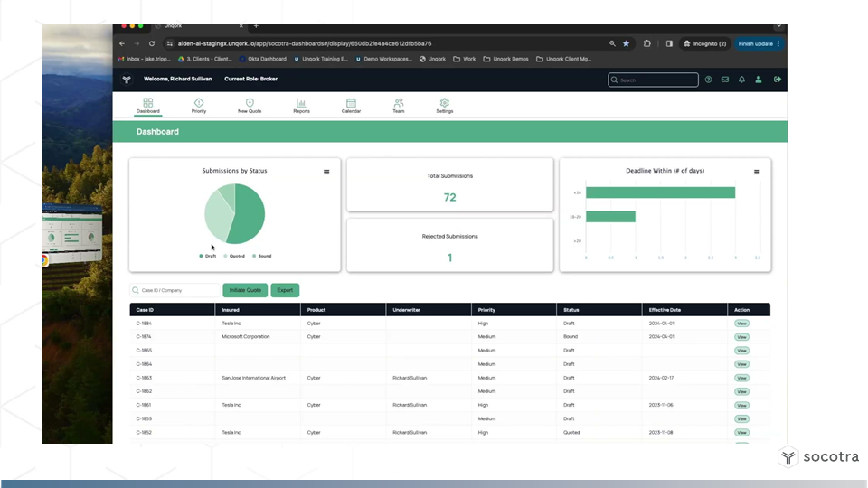Open the Inbox bookmark
Image resolution: width=868 pixels, height=488 pixels.
(x=145, y=59)
